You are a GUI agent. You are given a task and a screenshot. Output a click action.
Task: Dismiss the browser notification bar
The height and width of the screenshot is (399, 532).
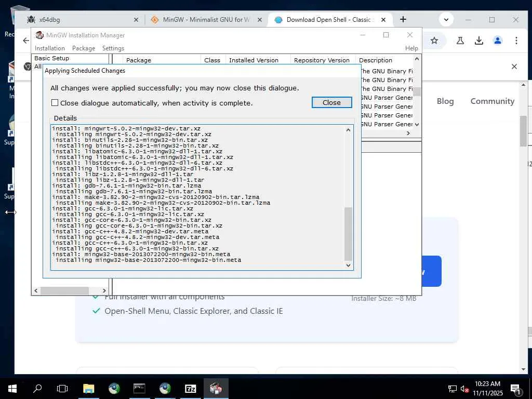pos(514,66)
